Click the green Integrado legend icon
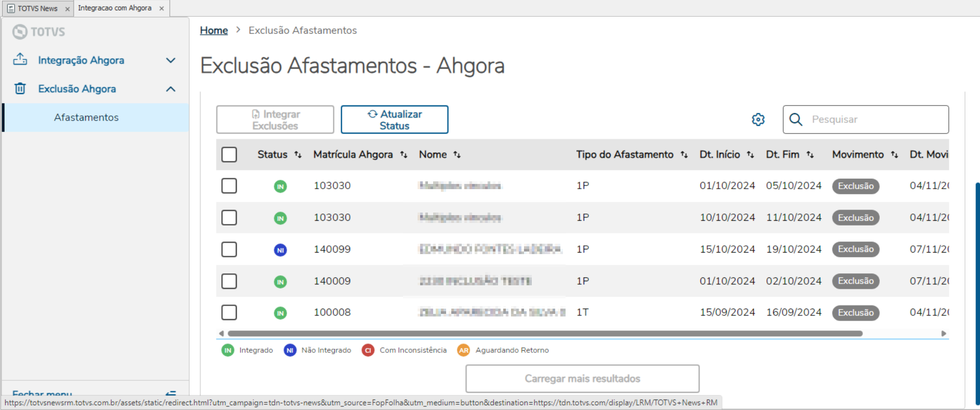Viewport: 980px width, 410px height. pos(228,350)
